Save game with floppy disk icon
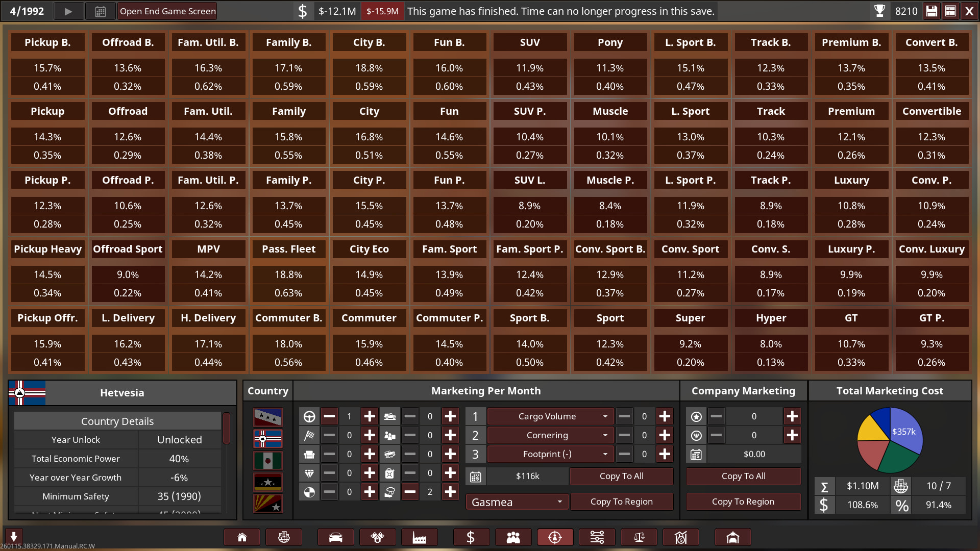Image resolution: width=980 pixels, height=551 pixels. point(932,11)
